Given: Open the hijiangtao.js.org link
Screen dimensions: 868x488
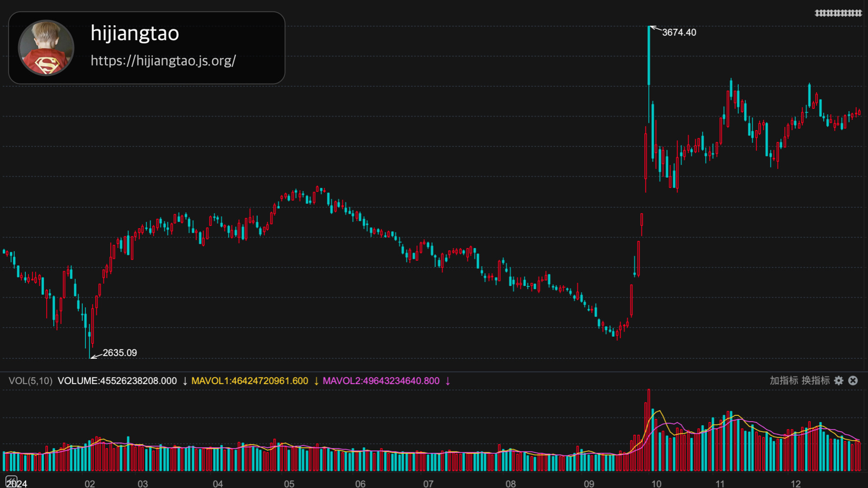Looking at the screenshot, I should point(163,61).
